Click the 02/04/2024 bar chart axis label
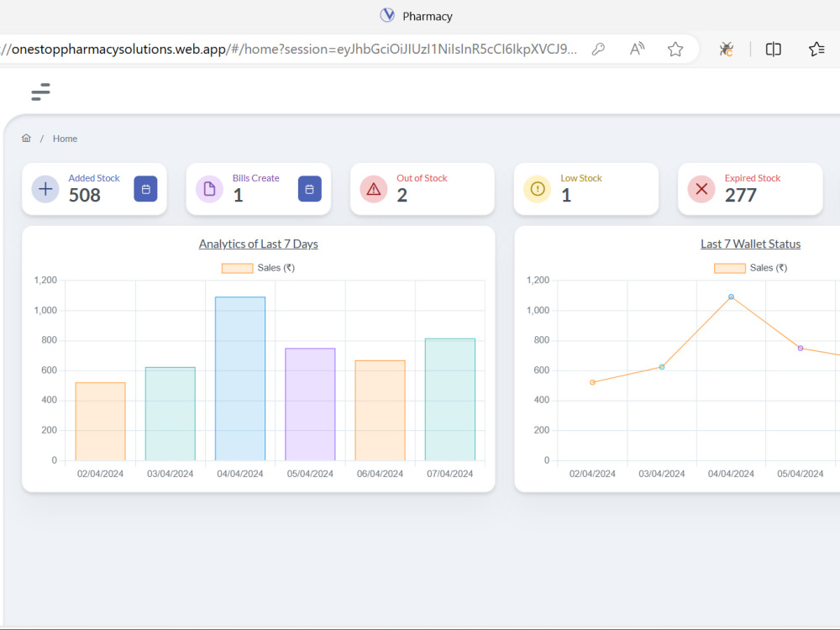 click(x=100, y=474)
